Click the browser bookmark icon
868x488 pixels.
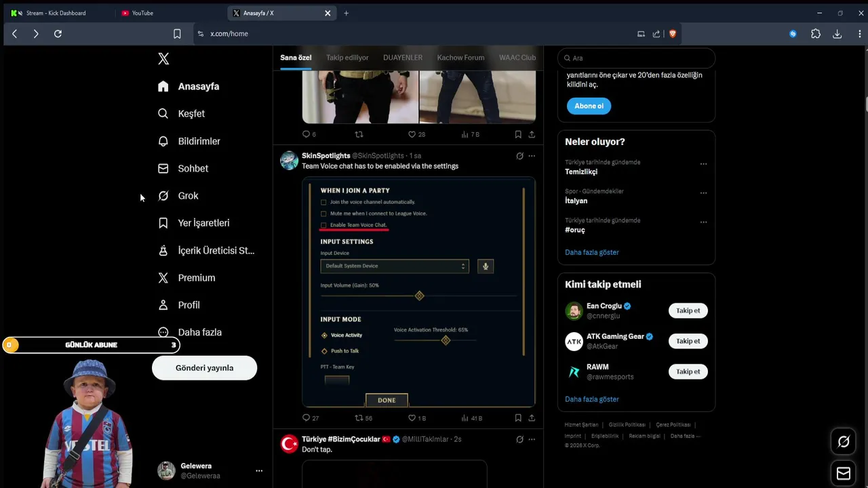[x=177, y=34]
